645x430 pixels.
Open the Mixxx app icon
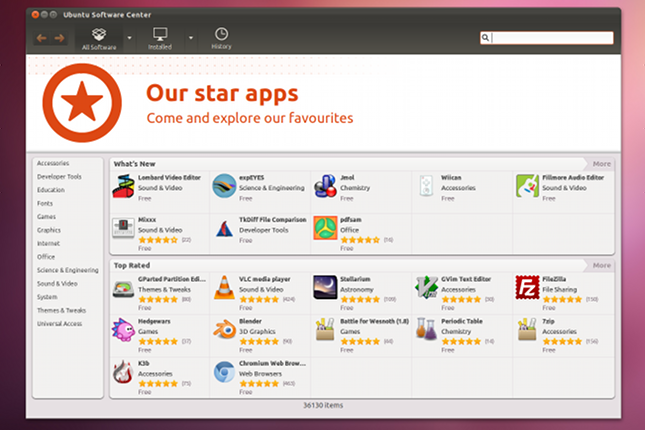123,228
